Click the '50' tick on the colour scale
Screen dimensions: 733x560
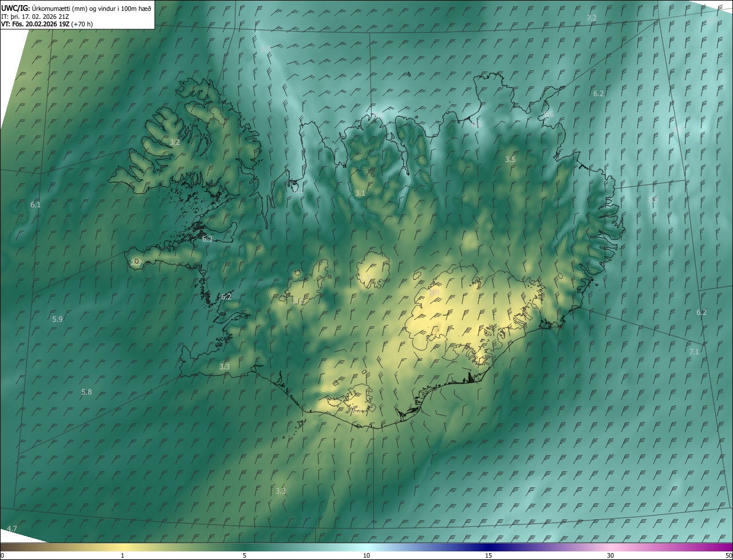click(x=728, y=556)
